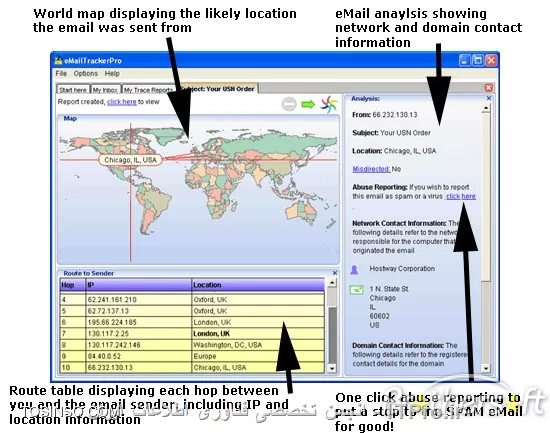The width and height of the screenshot is (550, 433).
Task: Click the Hostway Corporation text
Action: pyautogui.click(x=402, y=269)
